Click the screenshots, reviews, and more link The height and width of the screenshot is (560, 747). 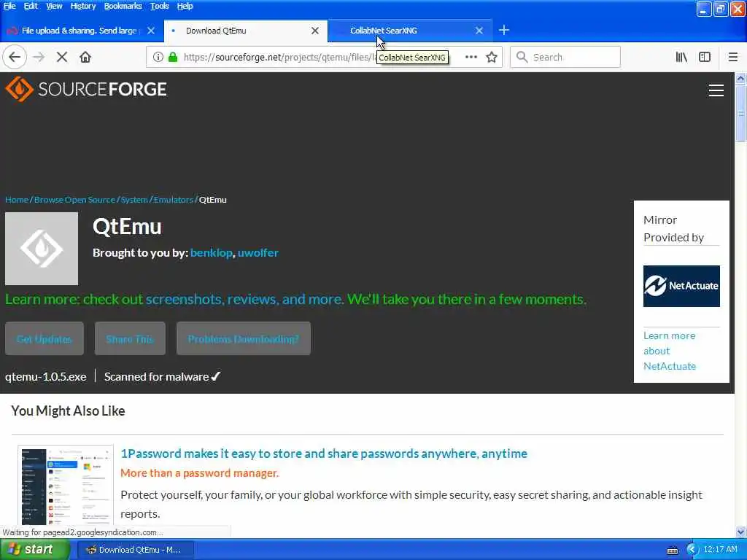click(244, 299)
